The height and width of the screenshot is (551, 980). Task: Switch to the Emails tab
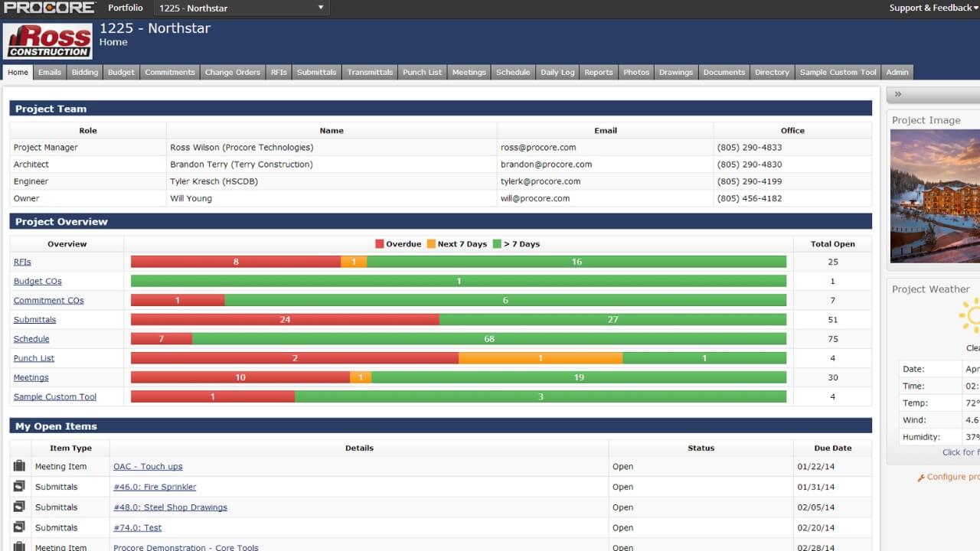(x=50, y=72)
